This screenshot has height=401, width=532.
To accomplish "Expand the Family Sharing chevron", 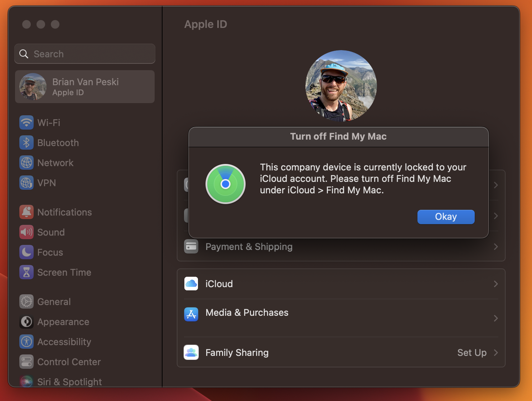I will [x=496, y=353].
